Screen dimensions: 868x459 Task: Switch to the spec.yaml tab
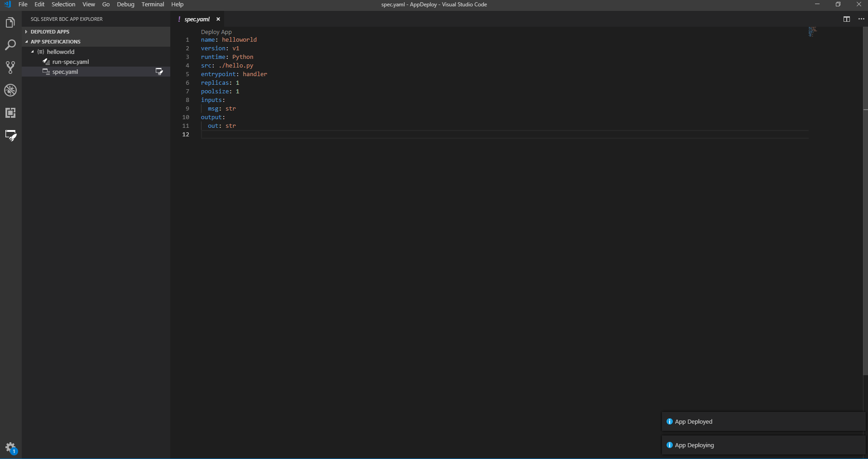pos(197,19)
